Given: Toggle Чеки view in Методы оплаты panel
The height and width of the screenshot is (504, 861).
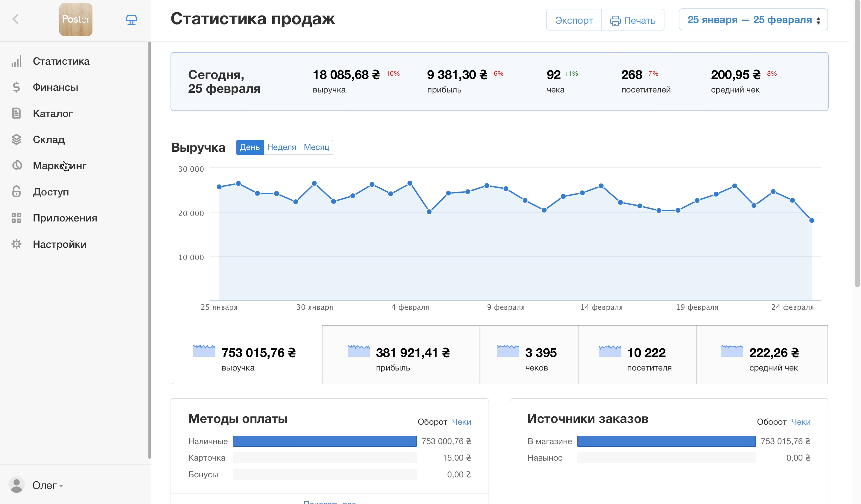Looking at the screenshot, I should [462, 422].
